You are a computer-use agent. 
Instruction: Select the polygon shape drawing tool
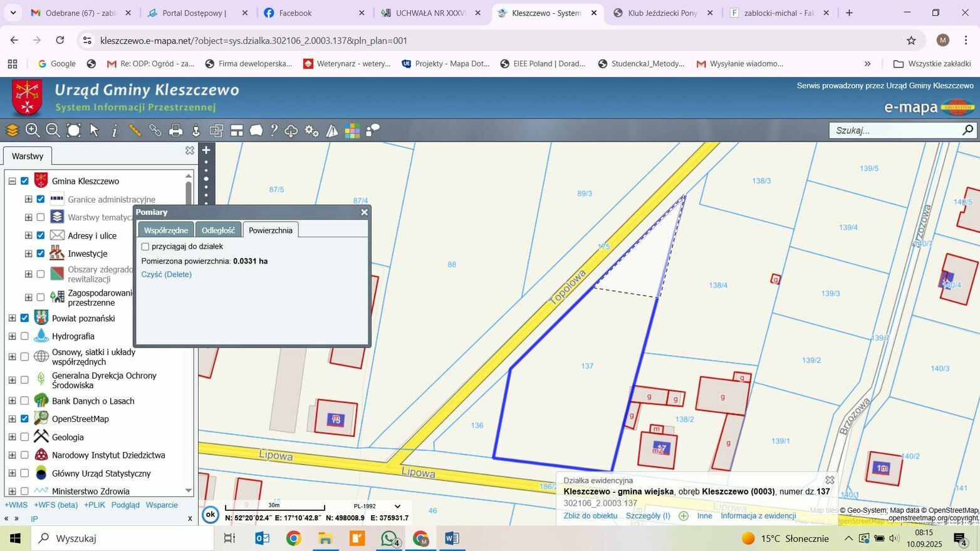(256, 130)
